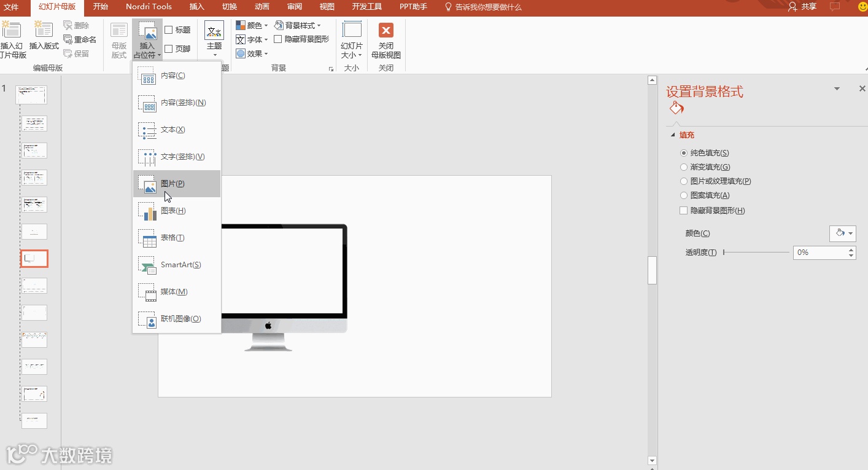Select the highlighted layout thumbnail with monitor
Viewport: 868px width, 470px height.
34,259
